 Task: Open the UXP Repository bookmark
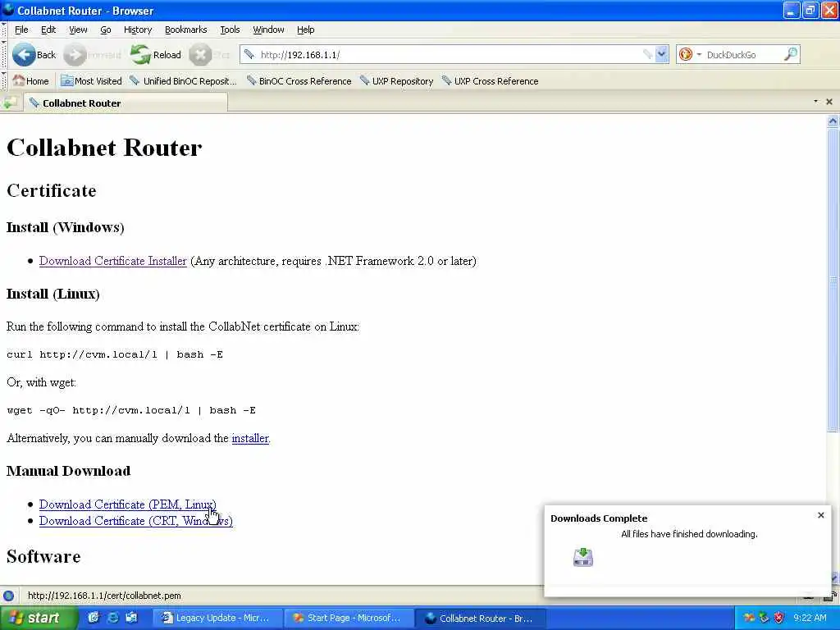396,81
